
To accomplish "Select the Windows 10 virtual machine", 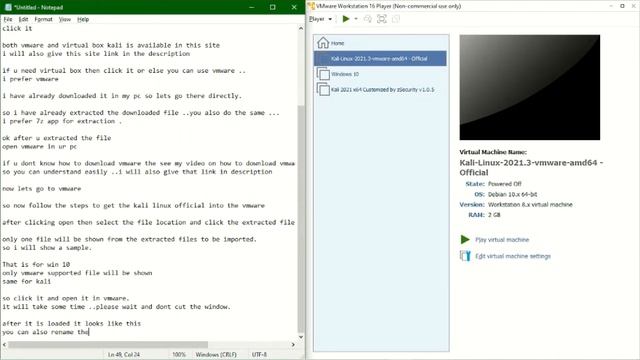I will point(380,74).
